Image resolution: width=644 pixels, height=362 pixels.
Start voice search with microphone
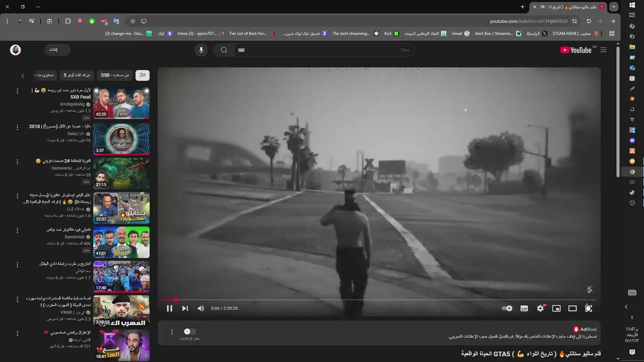[201, 50]
